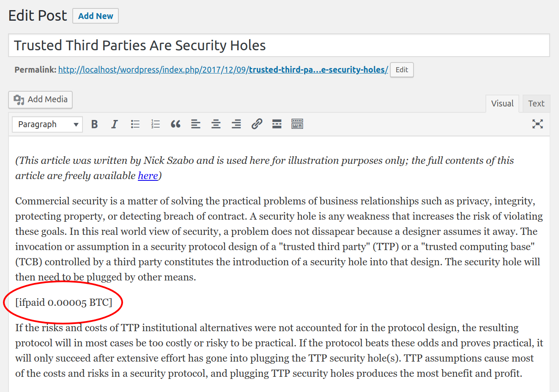Viewport: 559px width, 392px height.
Task: Open the Paragraph format dropdown
Action: (47, 125)
